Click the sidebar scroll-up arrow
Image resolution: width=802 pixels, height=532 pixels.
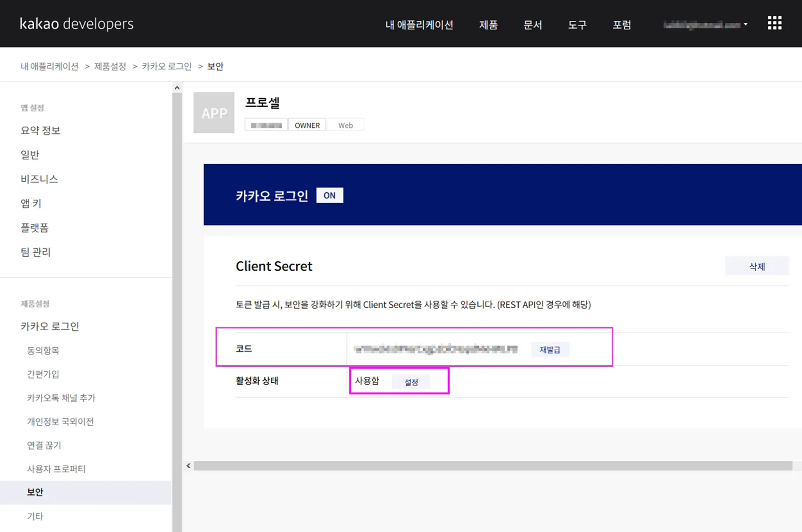click(177, 88)
